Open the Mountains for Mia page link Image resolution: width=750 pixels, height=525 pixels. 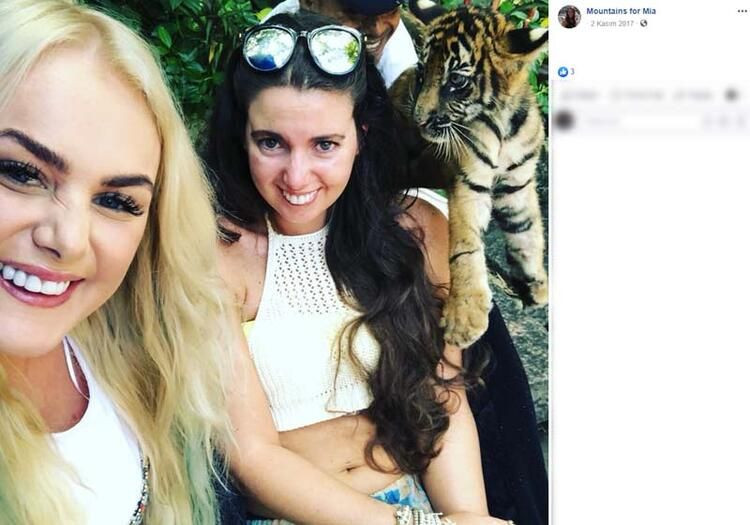(621, 11)
